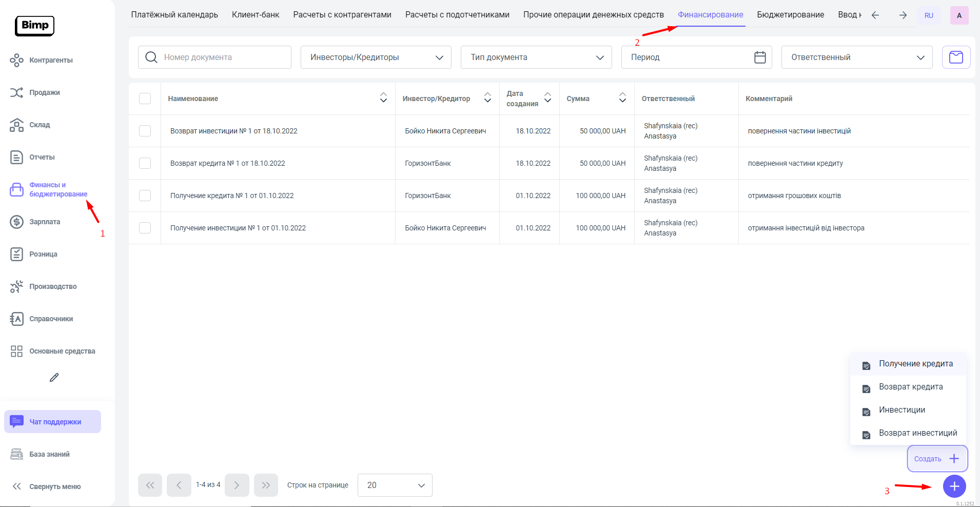Check the row Возврат кредита № 1
980x507 pixels.
(x=145, y=163)
